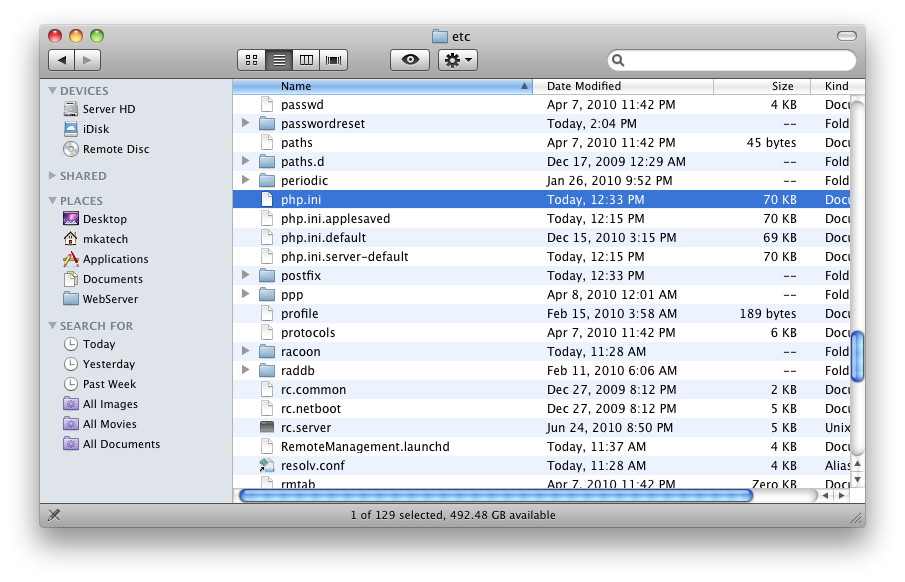Switch to list view
The image size is (905, 582).
[x=279, y=60]
